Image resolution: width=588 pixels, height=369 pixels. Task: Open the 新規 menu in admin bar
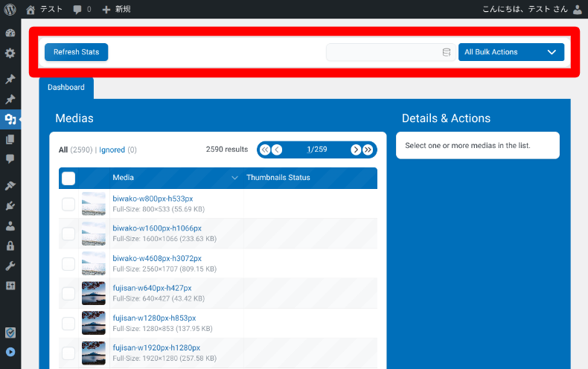tap(116, 10)
